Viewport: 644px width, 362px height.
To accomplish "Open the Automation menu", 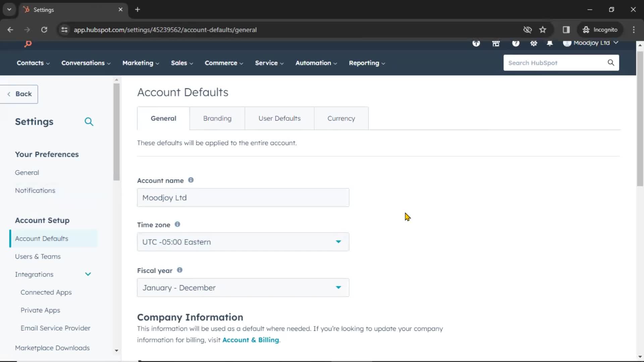I will click(x=316, y=63).
